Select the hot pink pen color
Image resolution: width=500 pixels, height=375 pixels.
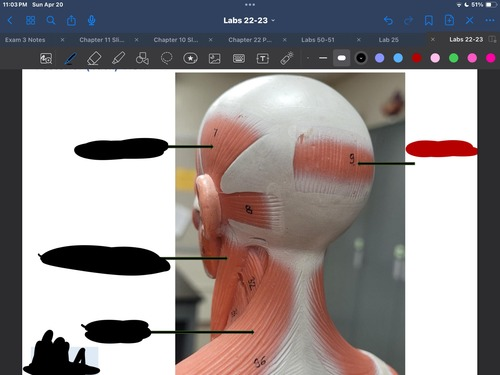point(472,58)
